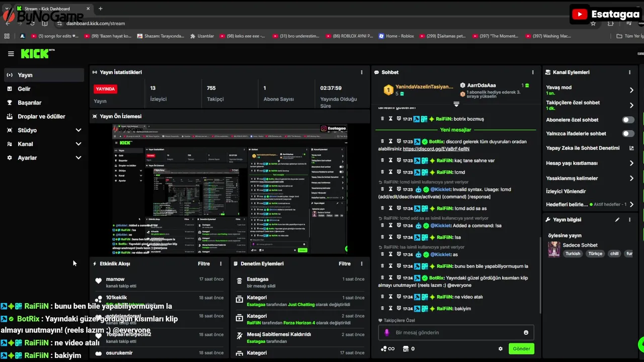Click RaiFiiN username on 'bakiyim' message
Screen dimensions: 644x362
(x=444, y=309)
